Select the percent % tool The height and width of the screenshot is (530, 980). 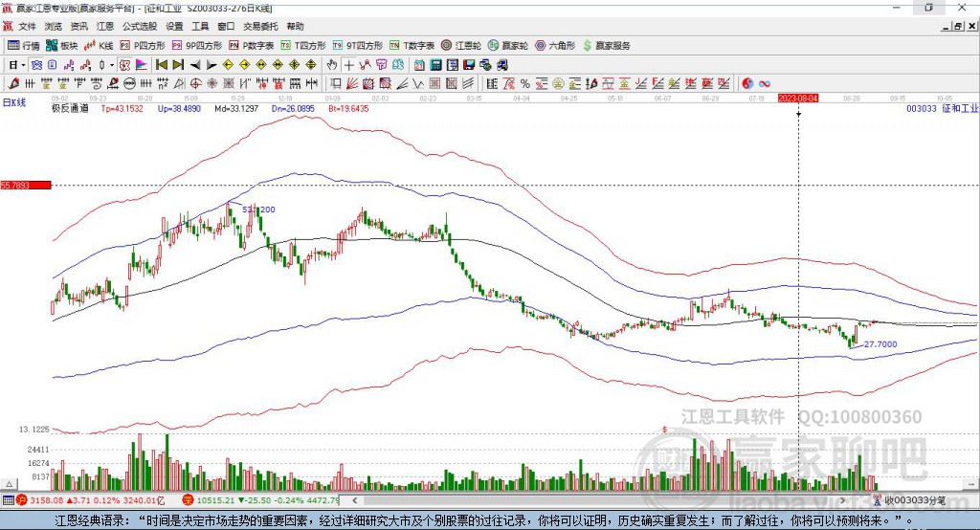tap(525, 83)
